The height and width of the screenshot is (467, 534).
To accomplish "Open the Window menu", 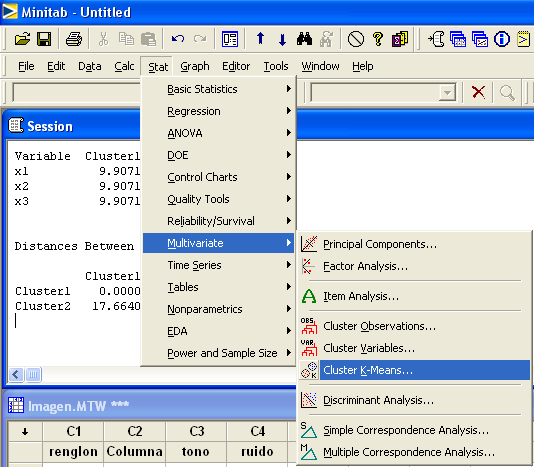I will 320,66.
